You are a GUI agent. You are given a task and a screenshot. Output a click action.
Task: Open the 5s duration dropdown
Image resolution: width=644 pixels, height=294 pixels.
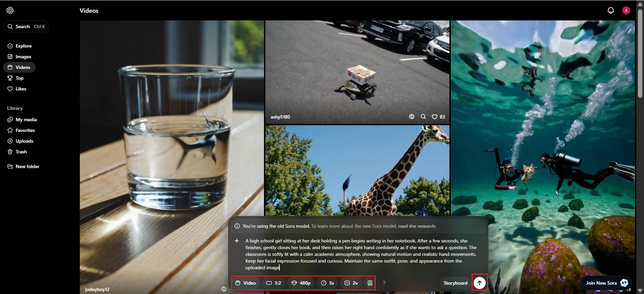[x=327, y=283]
